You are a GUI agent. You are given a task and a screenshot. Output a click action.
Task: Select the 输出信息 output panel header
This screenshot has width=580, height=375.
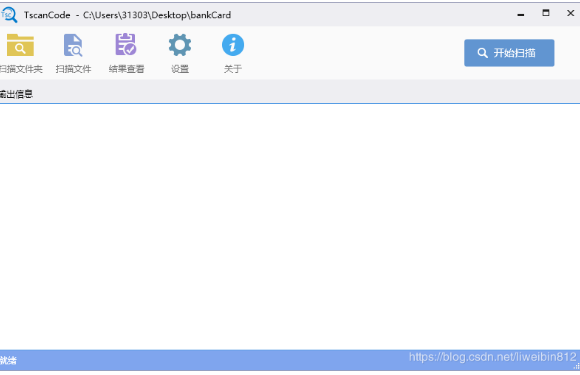coord(16,94)
